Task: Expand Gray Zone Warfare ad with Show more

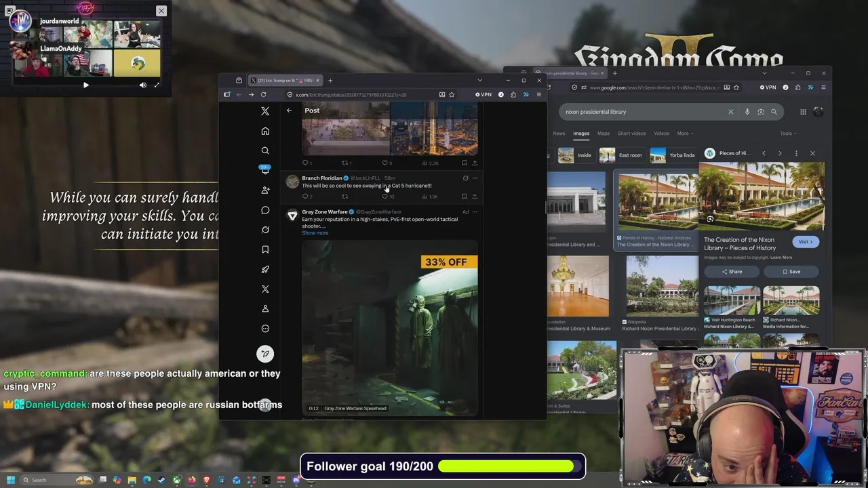Action: tap(315, 233)
